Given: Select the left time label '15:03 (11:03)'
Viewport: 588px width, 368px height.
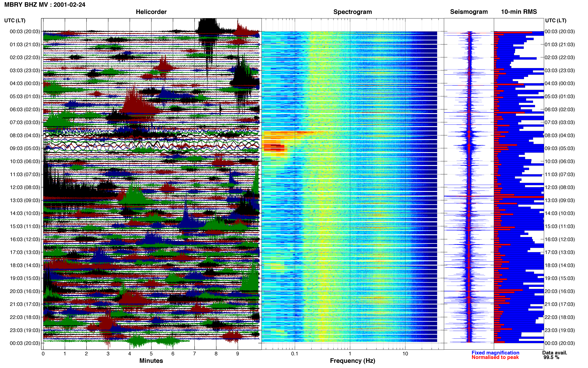Looking at the screenshot, I should pyautogui.click(x=25, y=226).
